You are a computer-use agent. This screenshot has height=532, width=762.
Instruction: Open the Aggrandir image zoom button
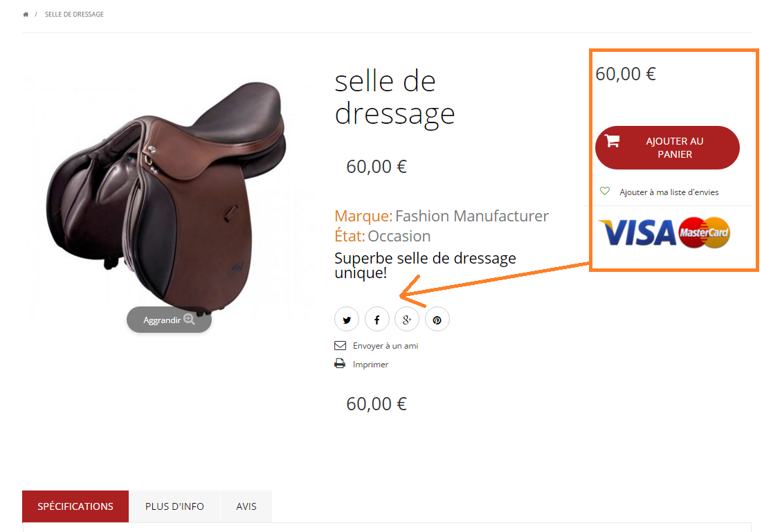coord(169,320)
